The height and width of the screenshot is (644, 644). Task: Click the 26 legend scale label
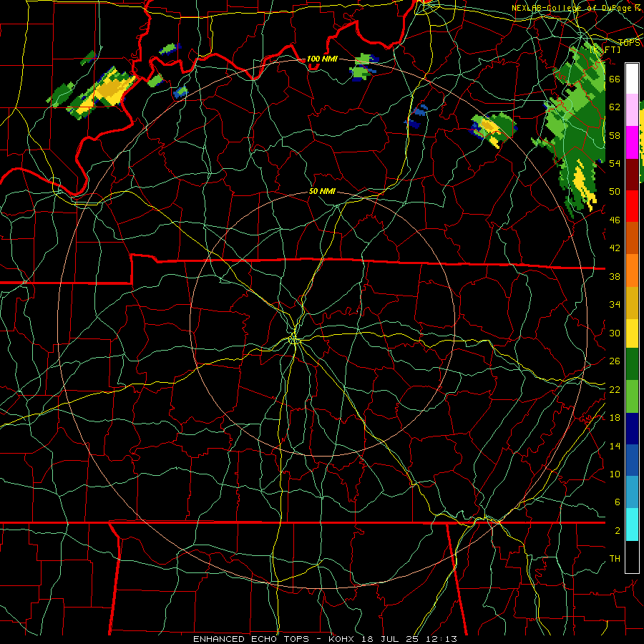(x=615, y=361)
